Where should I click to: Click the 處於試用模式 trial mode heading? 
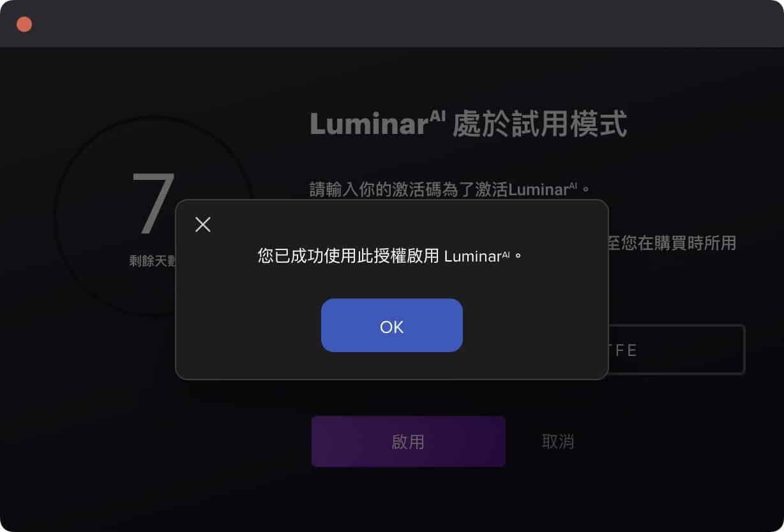point(539,124)
